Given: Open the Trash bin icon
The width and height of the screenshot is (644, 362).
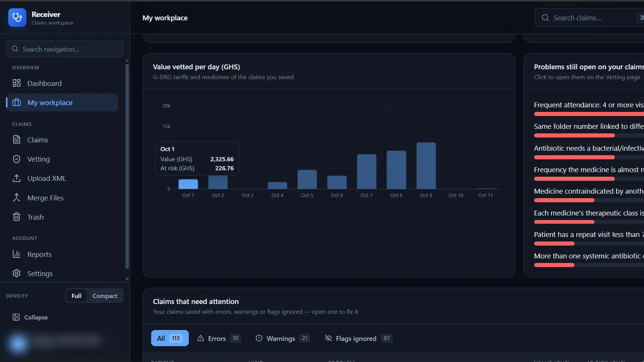Looking at the screenshot, I should click(x=17, y=217).
